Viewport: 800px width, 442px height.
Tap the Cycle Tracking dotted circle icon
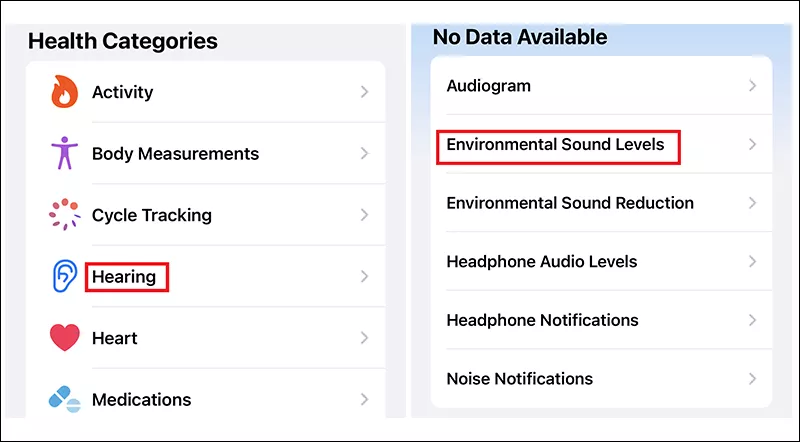(64, 214)
